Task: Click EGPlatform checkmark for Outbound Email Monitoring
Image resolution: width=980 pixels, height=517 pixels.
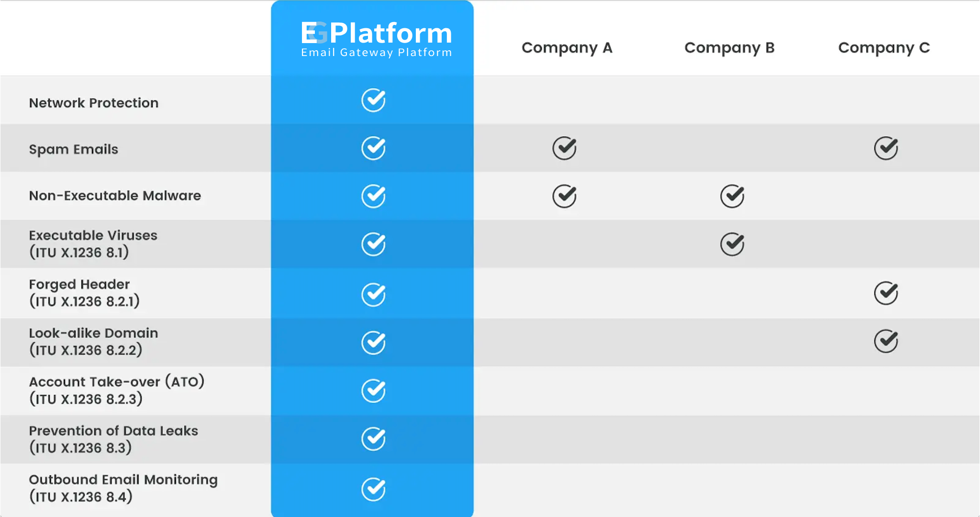Action: pyautogui.click(x=373, y=489)
